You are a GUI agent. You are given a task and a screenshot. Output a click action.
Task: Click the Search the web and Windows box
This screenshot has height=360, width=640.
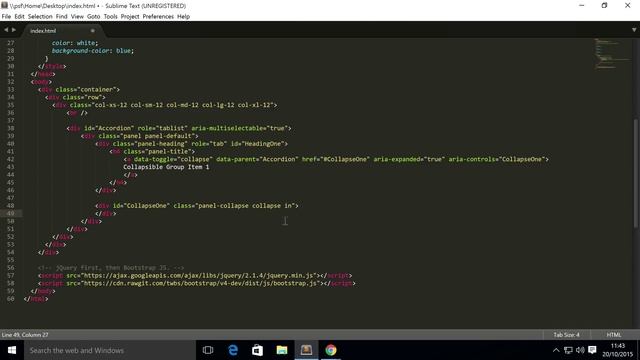click(110, 350)
